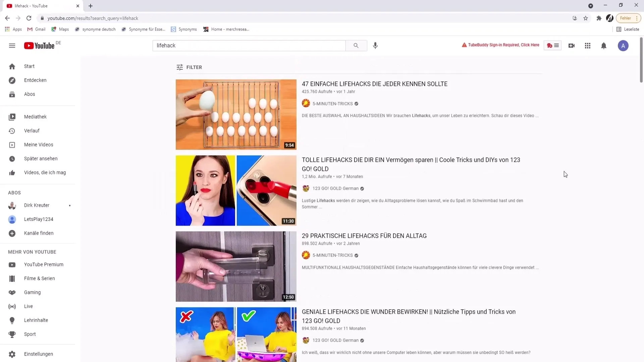
Task: Open Mediathek in sidebar
Action: pos(38,117)
